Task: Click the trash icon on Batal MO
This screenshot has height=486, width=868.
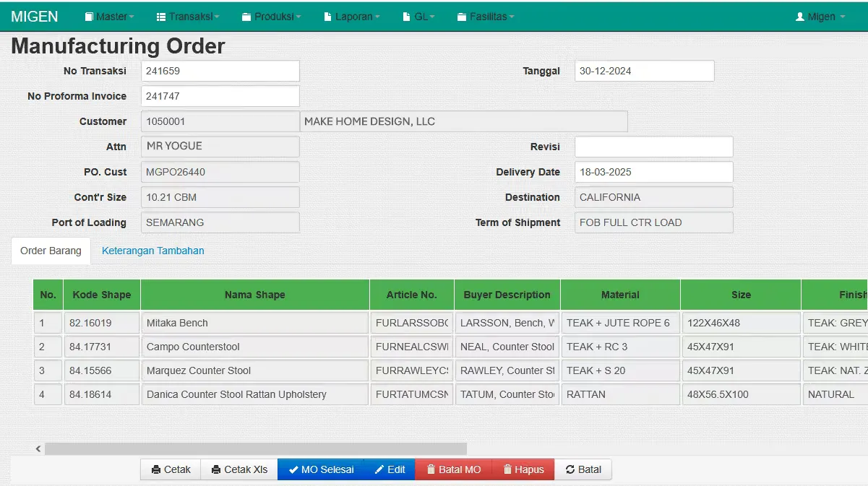Action: point(431,469)
